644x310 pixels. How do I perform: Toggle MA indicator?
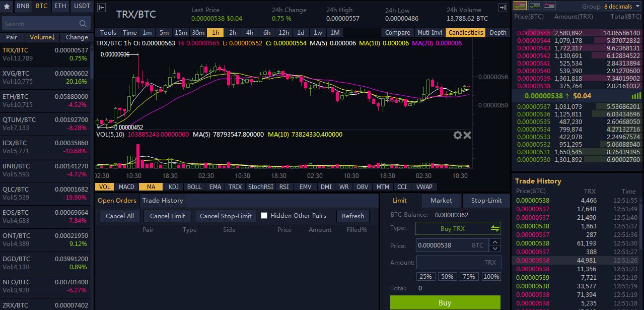(x=151, y=187)
